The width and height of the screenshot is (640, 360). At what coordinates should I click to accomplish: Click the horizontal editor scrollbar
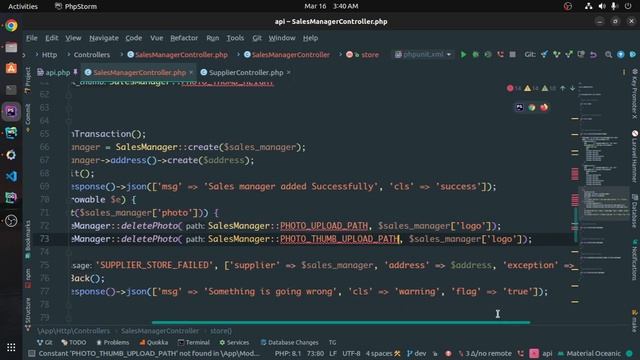point(341,322)
